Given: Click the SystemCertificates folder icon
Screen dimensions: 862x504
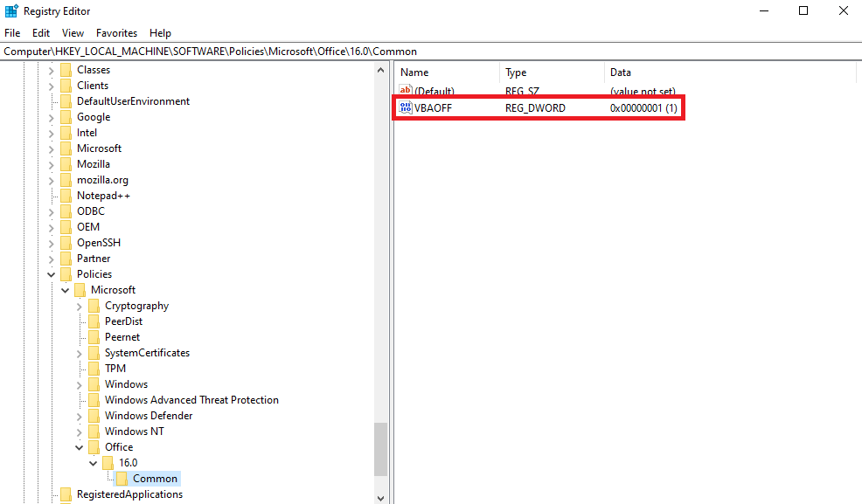Looking at the screenshot, I should [x=94, y=353].
